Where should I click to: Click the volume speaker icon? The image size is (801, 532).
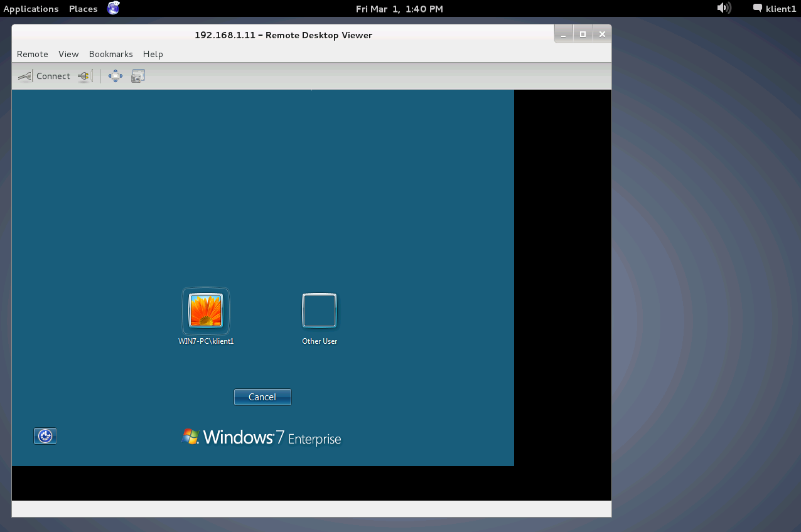(x=723, y=8)
